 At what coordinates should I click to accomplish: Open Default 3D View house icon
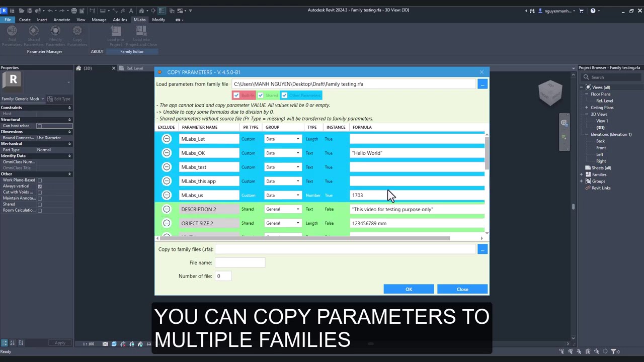pyautogui.click(x=141, y=11)
